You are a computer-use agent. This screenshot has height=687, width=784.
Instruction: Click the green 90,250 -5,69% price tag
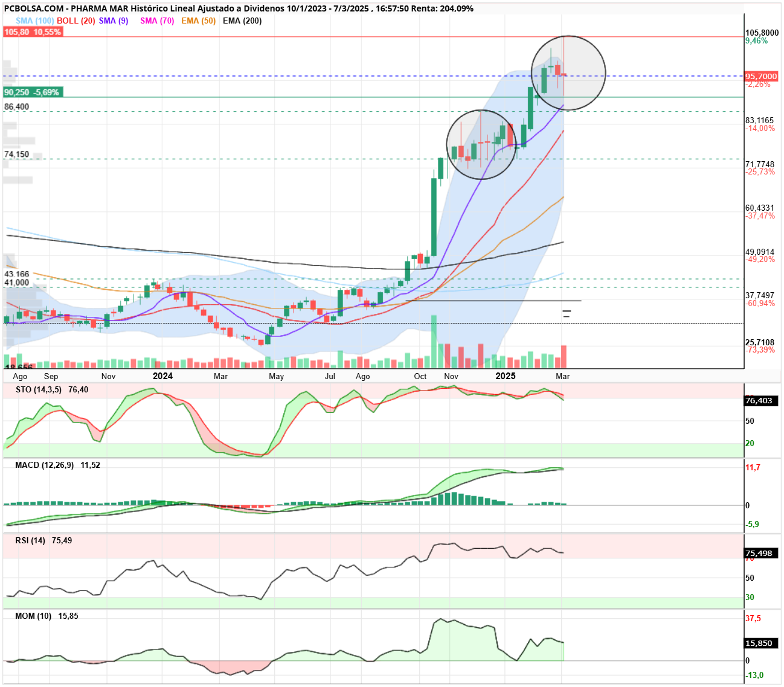[33, 92]
